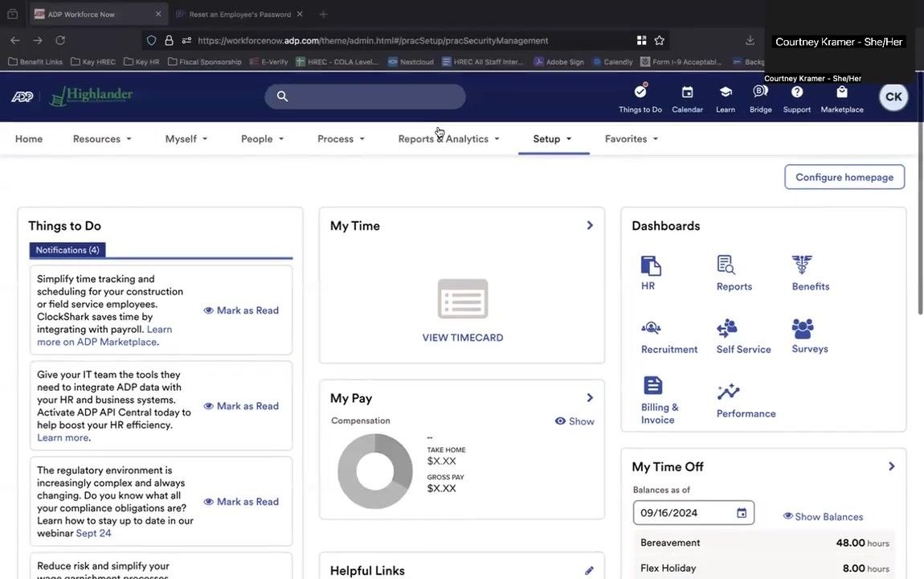Open browser downloads icon
924x579 pixels.
coord(750,40)
